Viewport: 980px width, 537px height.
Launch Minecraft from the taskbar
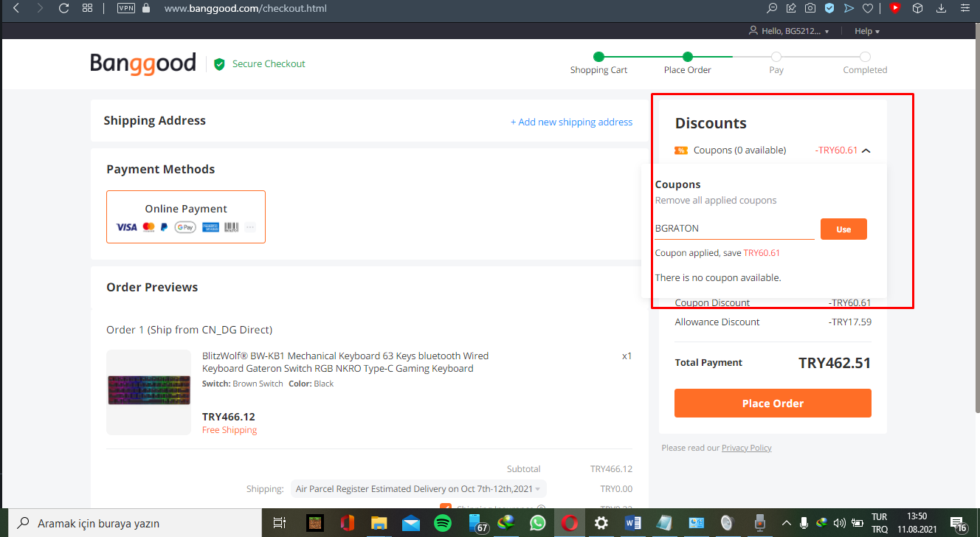coord(315,523)
